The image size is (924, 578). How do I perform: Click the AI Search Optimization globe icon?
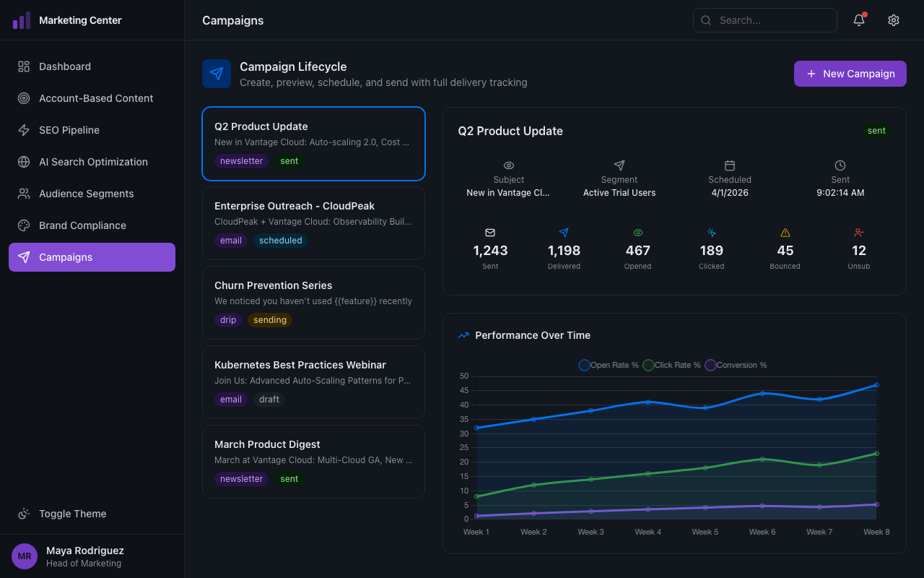point(24,162)
